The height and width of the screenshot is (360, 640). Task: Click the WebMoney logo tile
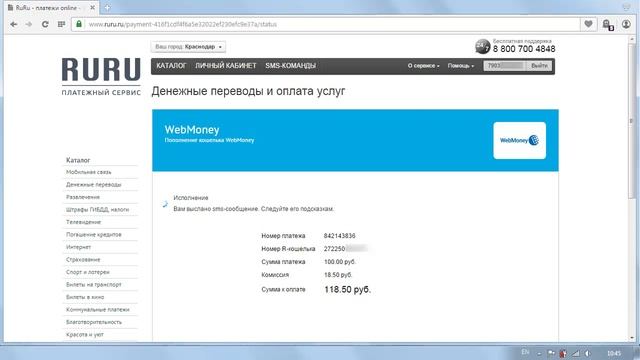pyautogui.click(x=519, y=140)
